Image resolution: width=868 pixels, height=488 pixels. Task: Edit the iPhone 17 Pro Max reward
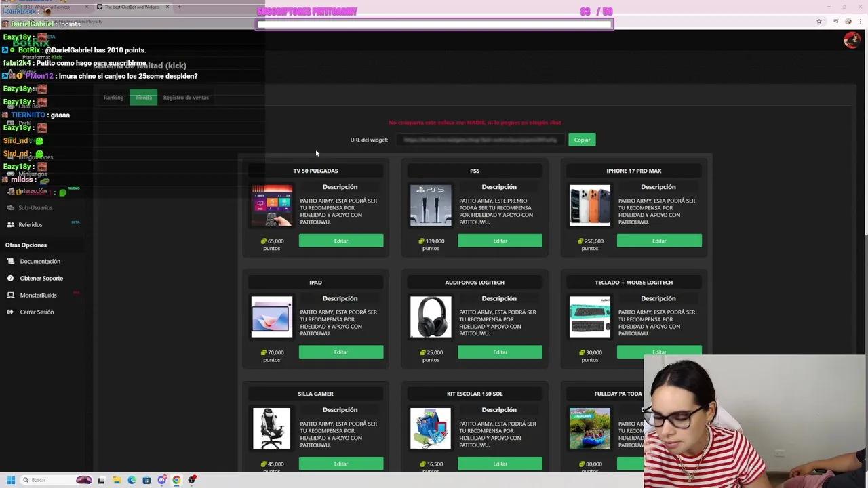(x=659, y=241)
